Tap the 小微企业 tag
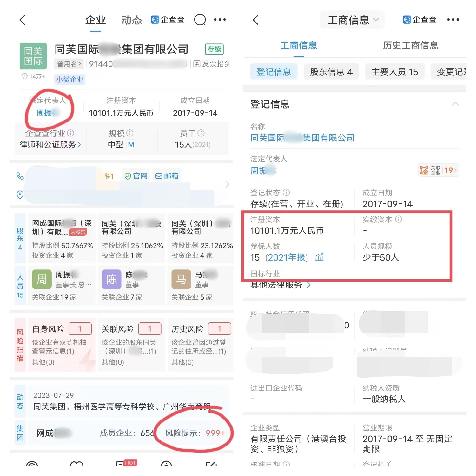 pos(70,79)
